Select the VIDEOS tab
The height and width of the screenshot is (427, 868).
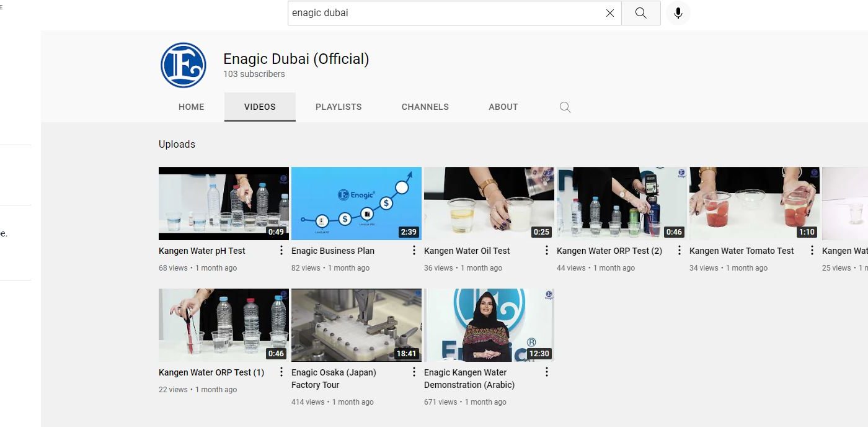pyautogui.click(x=260, y=107)
